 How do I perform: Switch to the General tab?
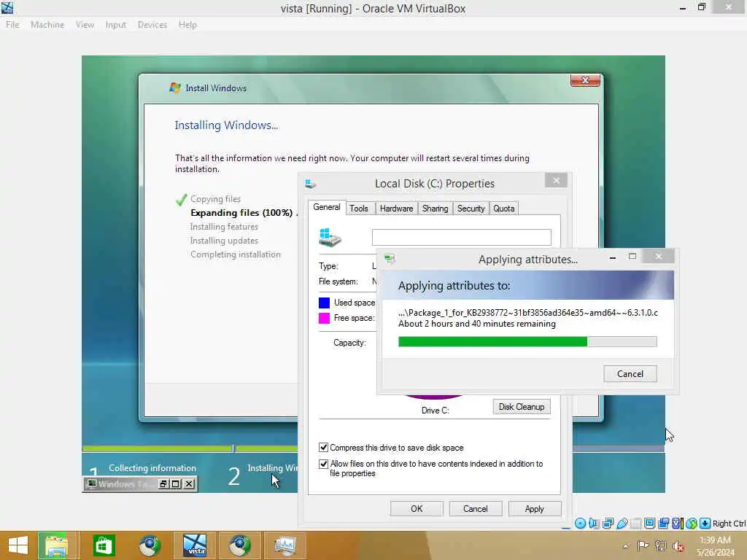point(327,207)
